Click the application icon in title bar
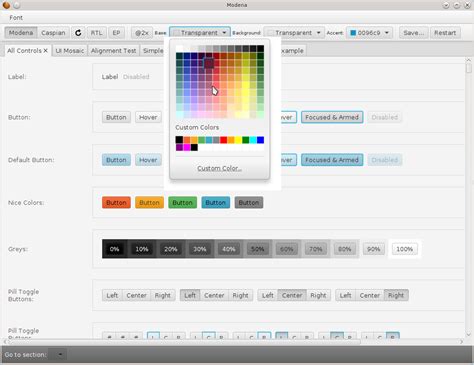This screenshot has width=474, height=365. click(x=6, y=5)
